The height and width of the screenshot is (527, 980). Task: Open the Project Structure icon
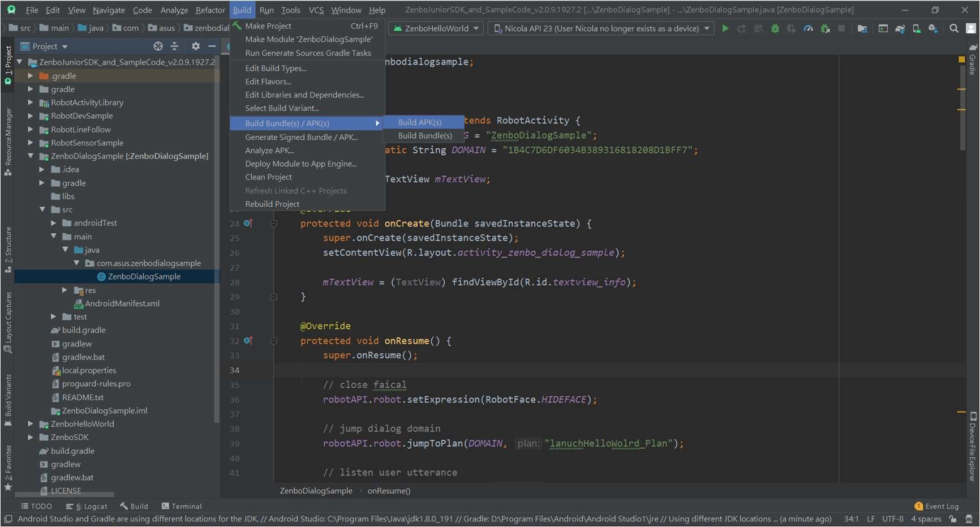[x=862, y=28]
